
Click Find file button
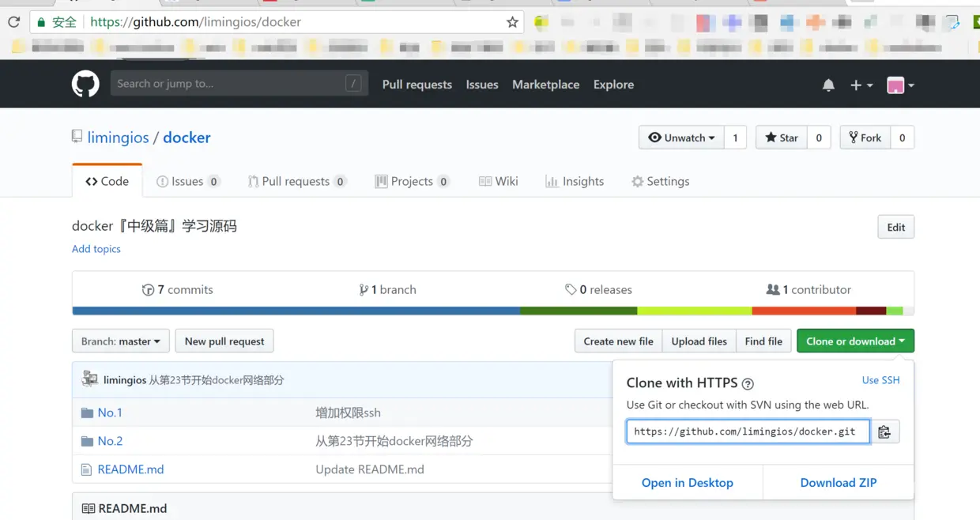pyautogui.click(x=763, y=341)
